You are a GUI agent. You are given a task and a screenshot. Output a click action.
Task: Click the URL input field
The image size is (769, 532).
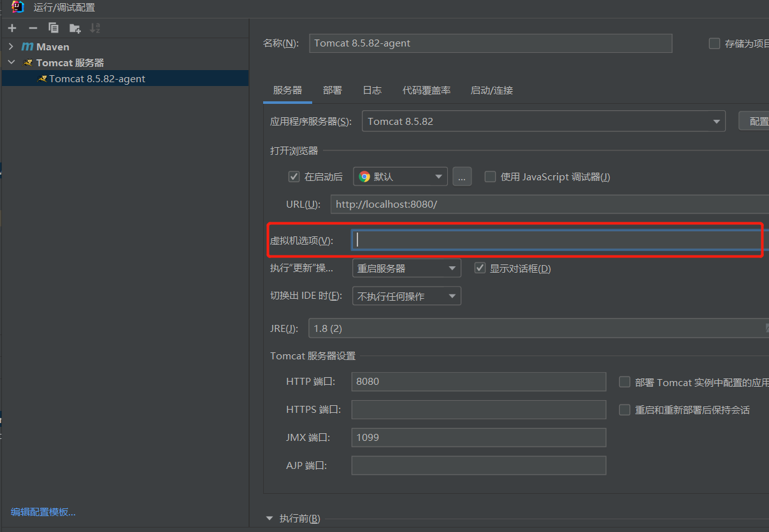click(550, 205)
